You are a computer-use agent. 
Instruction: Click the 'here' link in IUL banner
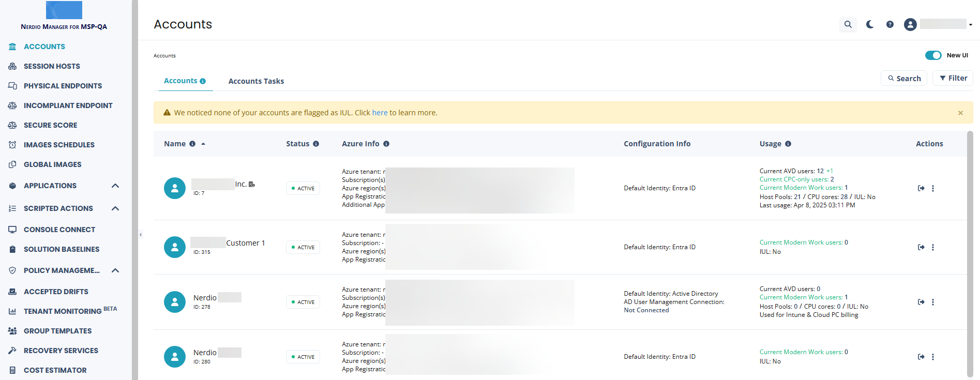click(380, 113)
